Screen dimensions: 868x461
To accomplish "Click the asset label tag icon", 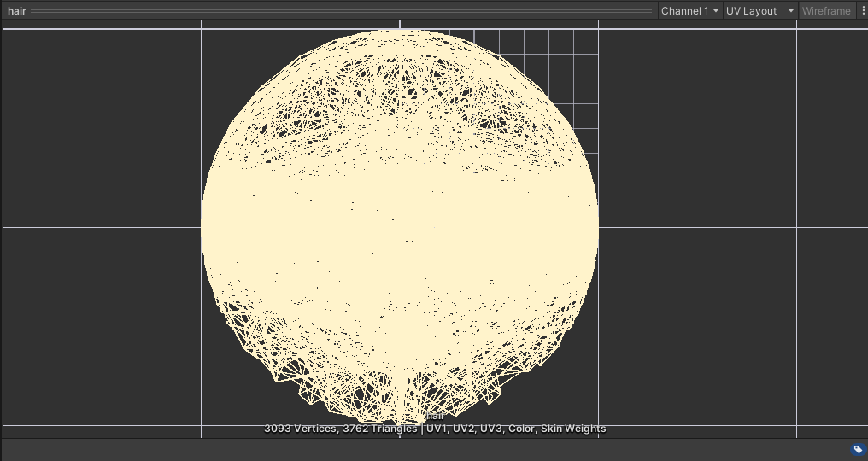I will click(x=858, y=449).
